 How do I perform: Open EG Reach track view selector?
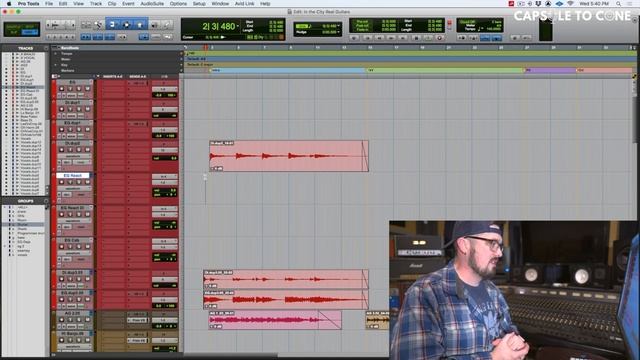tap(73, 189)
